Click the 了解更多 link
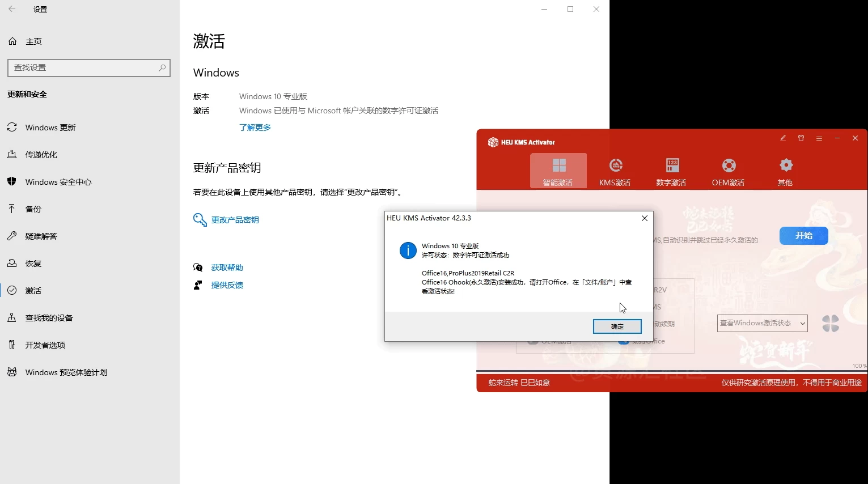Viewport: 868px width, 484px height. (x=255, y=128)
